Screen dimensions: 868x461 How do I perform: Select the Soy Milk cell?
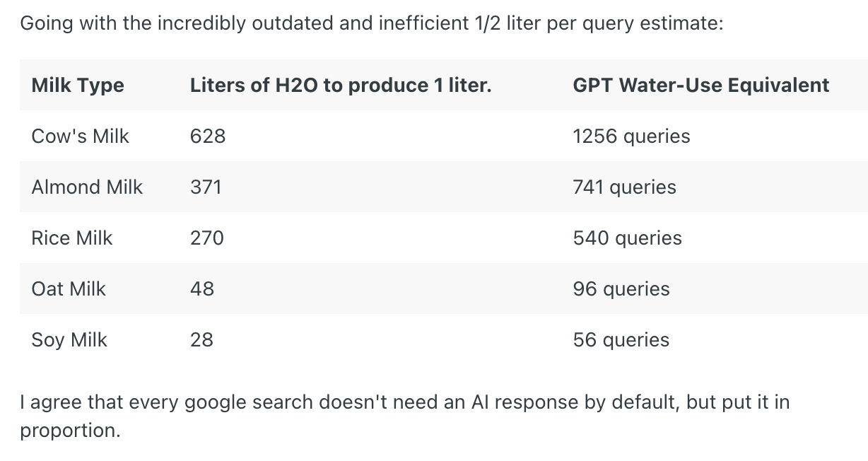coord(69,339)
